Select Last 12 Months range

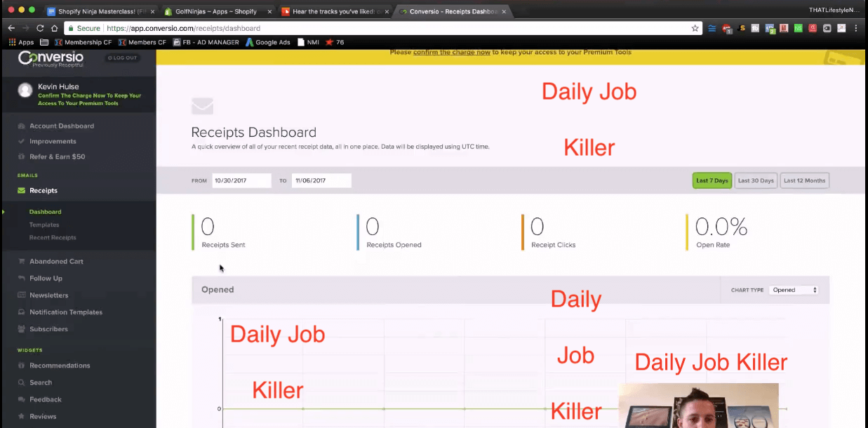coord(804,180)
